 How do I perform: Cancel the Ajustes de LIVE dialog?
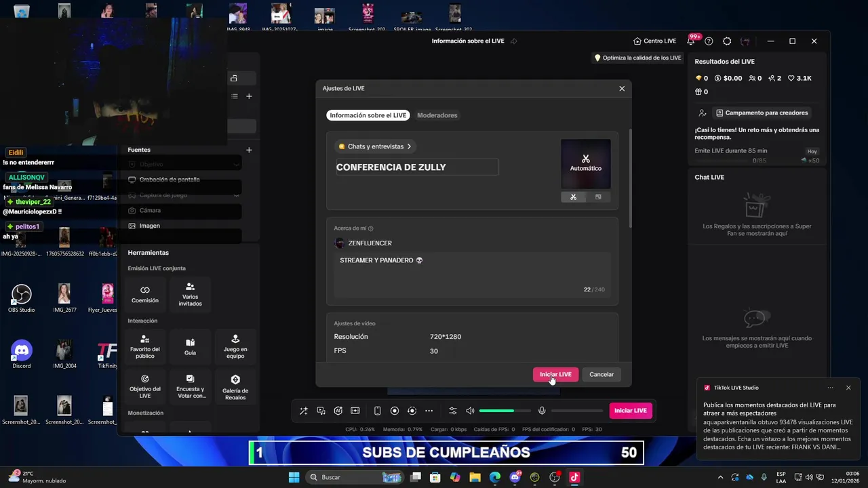click(x=601, y=374)
